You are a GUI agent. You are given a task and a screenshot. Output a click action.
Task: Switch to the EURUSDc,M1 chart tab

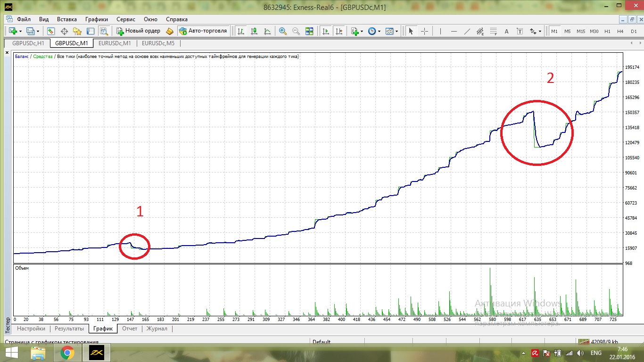pyautogui.click(x=115, y=43)
